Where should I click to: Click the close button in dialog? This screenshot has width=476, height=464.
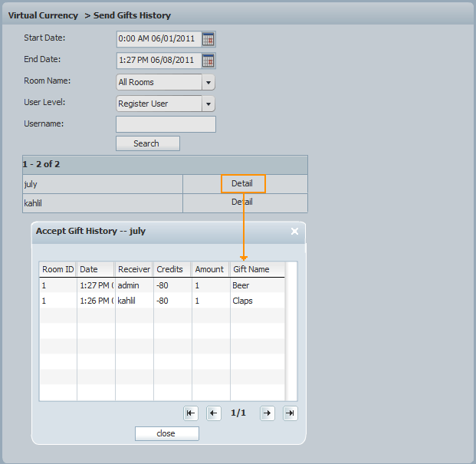click(x=166, y=433)
